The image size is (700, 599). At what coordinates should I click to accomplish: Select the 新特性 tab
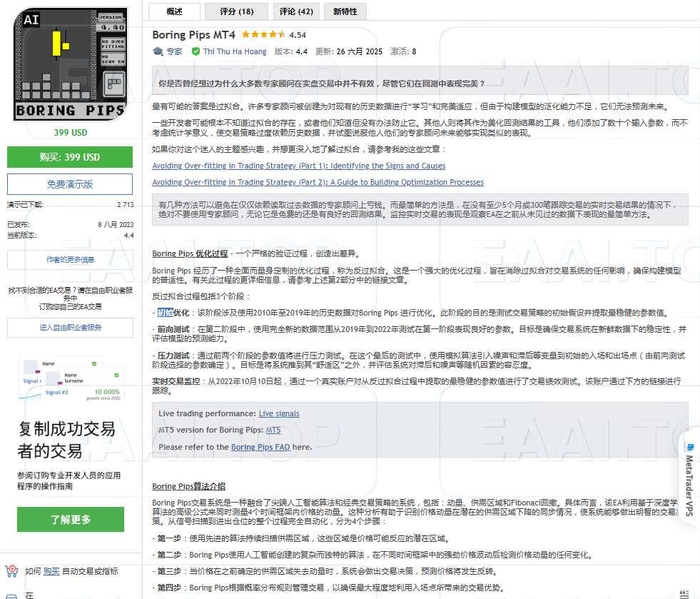tap(345, 11)
